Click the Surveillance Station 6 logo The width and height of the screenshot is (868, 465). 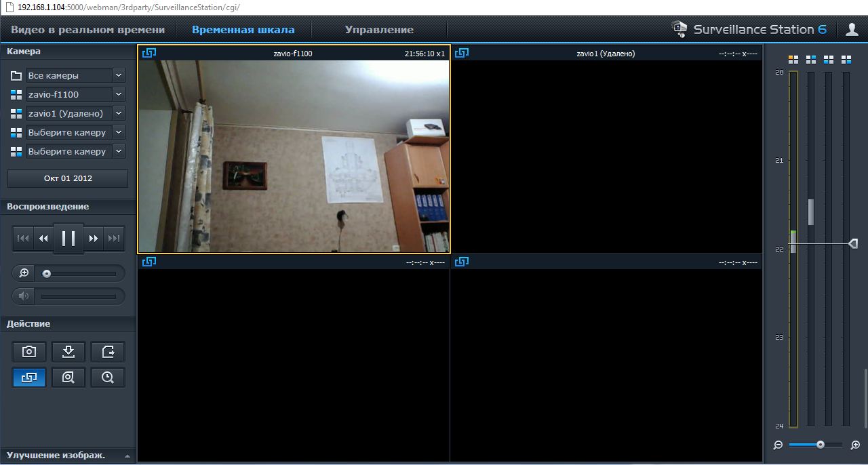[749, 29]
